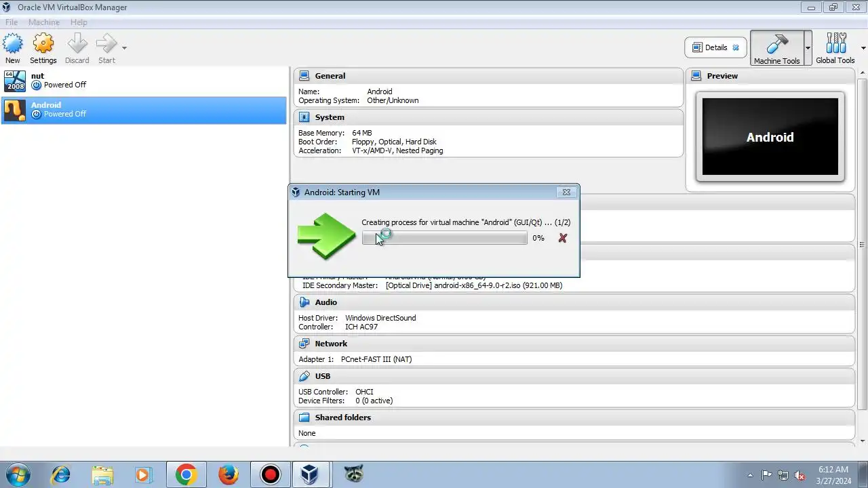
Task: Click the PCnet-FAST III (NAT) adapter text
Action: (376, 359)
